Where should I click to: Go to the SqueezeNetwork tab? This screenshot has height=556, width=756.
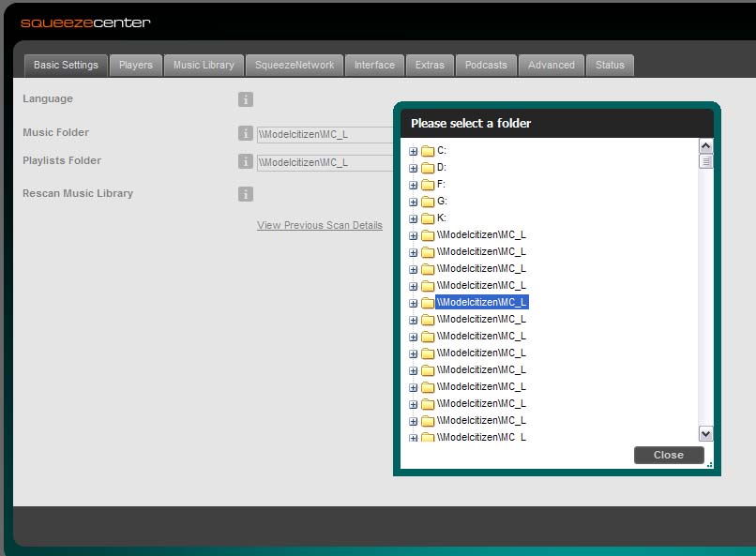[x=295, y=65]
